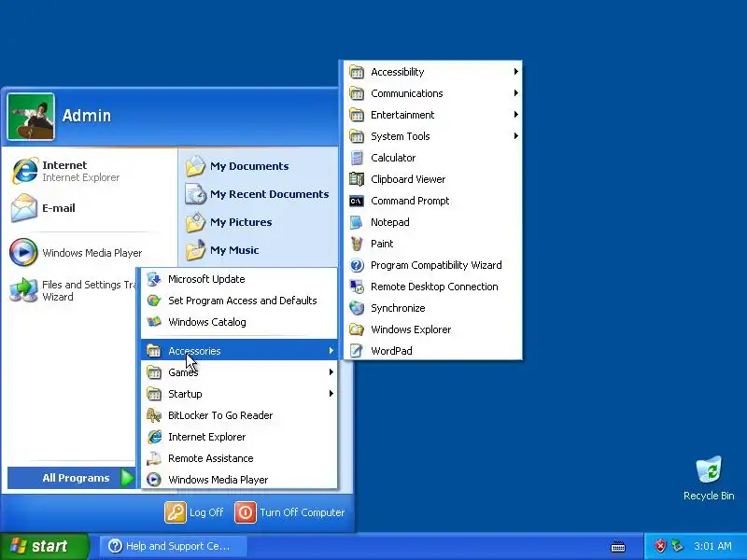Open Calculator icon in Accessories menu

pyautogui.click(x=357, y=158)
